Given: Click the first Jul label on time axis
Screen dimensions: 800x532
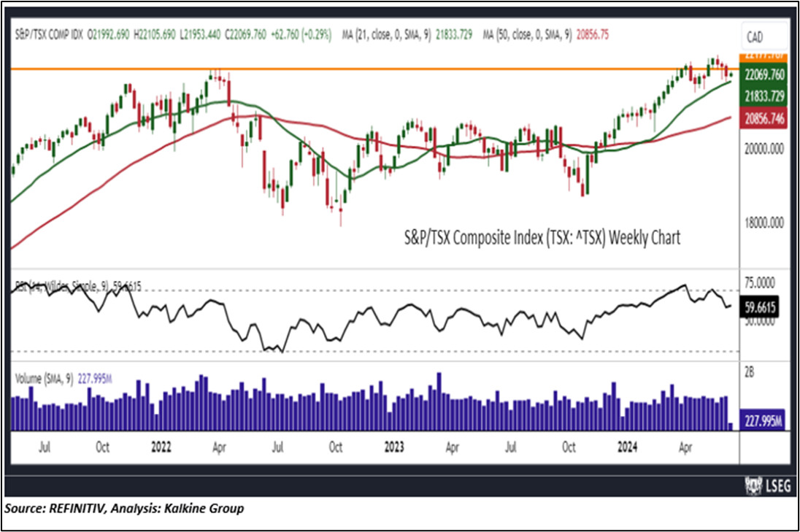Looking at the screenshot, I should [45, 447].
